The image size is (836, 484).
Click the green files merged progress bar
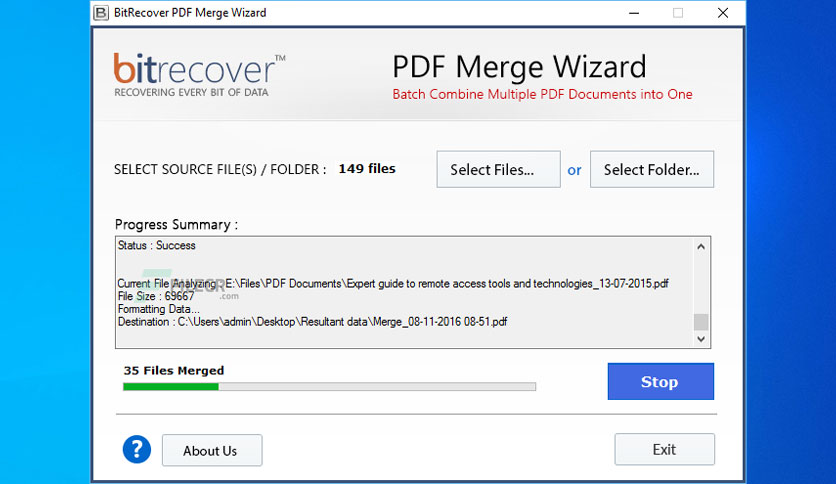coord(329,386)
